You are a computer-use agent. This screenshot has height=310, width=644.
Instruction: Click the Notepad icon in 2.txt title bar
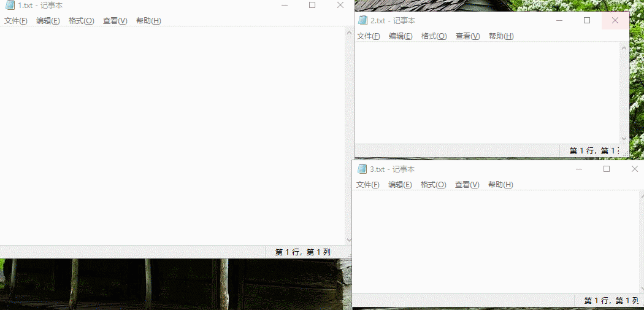362,21
